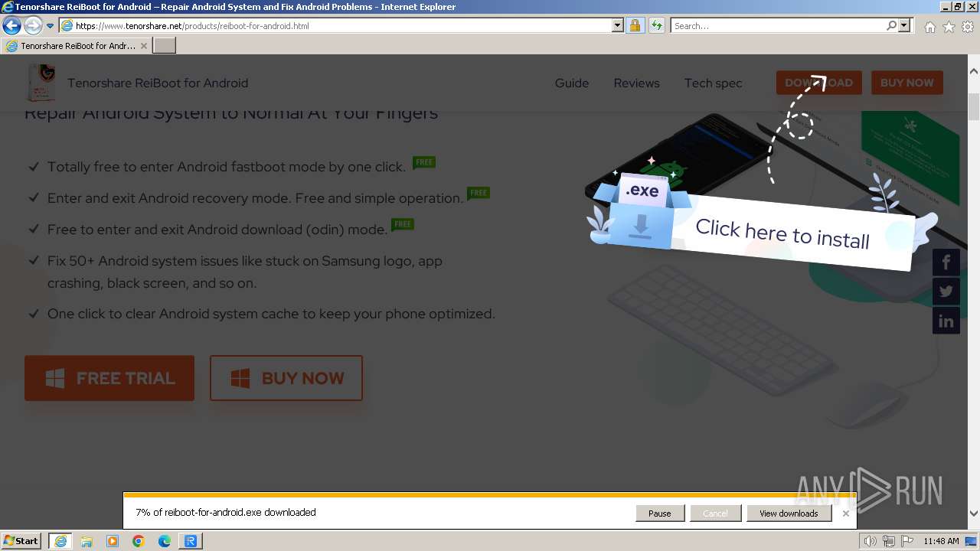This screenshot has height=551, width=980.
Task: Open the Guide page menu item
Action: [x=572, y=83]
